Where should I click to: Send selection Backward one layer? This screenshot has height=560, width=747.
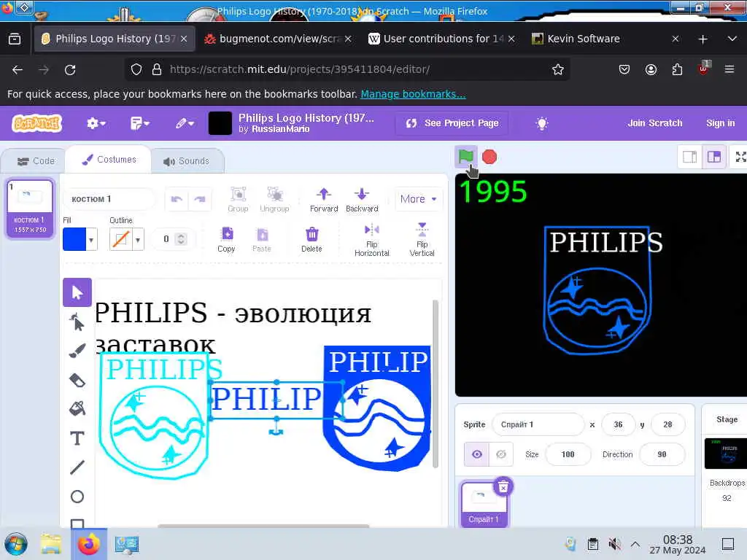362,200
